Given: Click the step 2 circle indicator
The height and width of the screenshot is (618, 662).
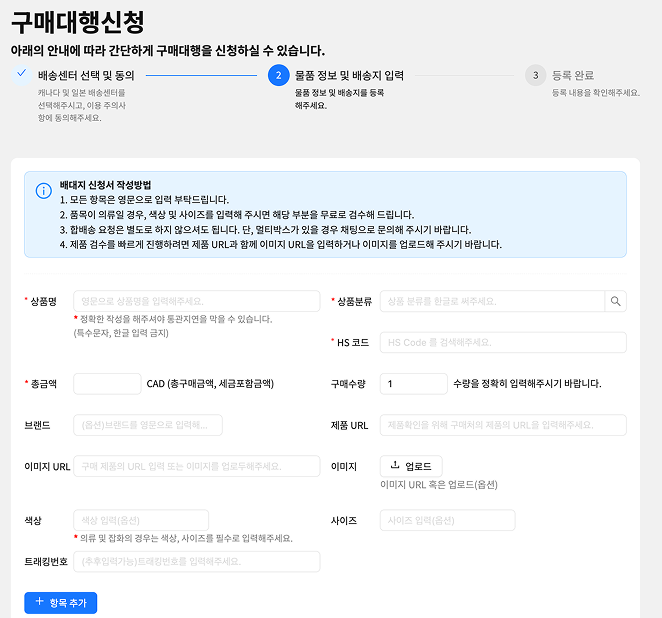Looking at the screenshot, I should click(x=278, y=75).
